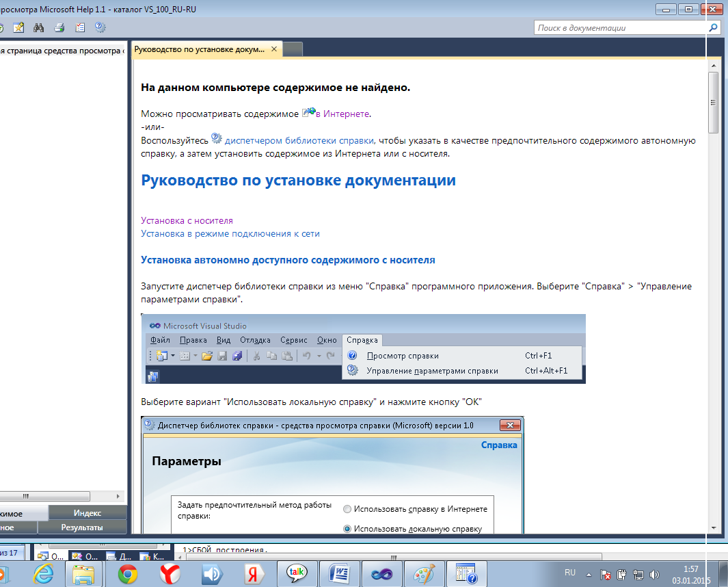Viewport: 728px width, 587px height.
Task: Click the Print toolbar icon
Action: [59, 27]
